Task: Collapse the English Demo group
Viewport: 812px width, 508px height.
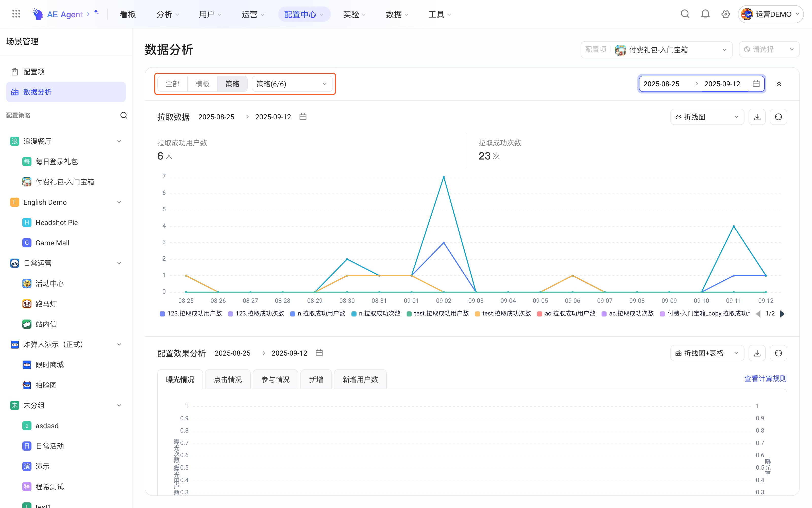Action: [x=119, y=202]
